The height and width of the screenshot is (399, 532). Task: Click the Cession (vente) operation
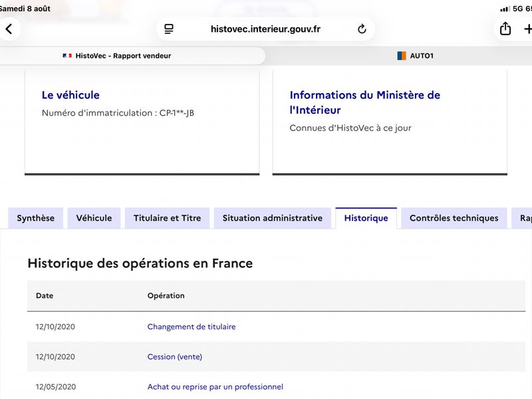pos(175,356)
